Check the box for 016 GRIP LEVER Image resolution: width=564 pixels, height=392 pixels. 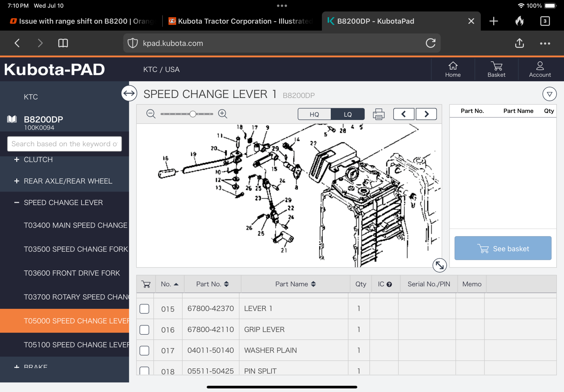[x=144, y=330]
